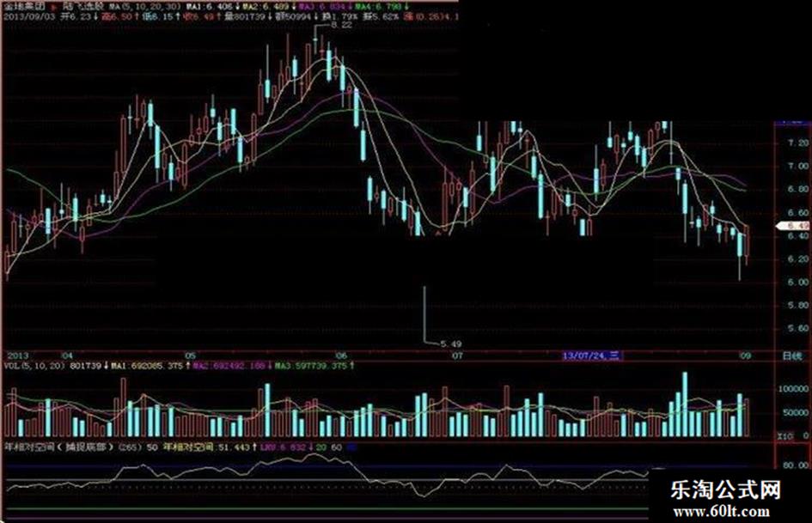Image resolution: width=812 pixels, height=523 pixels.
Task: Click the 8.22 high price annotation
Action: [342, 25]
